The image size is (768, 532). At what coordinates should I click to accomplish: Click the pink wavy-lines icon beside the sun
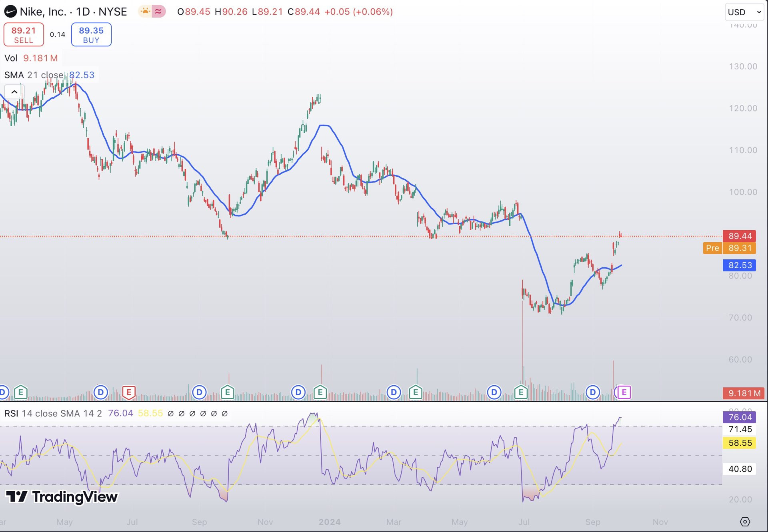point(159,12)
